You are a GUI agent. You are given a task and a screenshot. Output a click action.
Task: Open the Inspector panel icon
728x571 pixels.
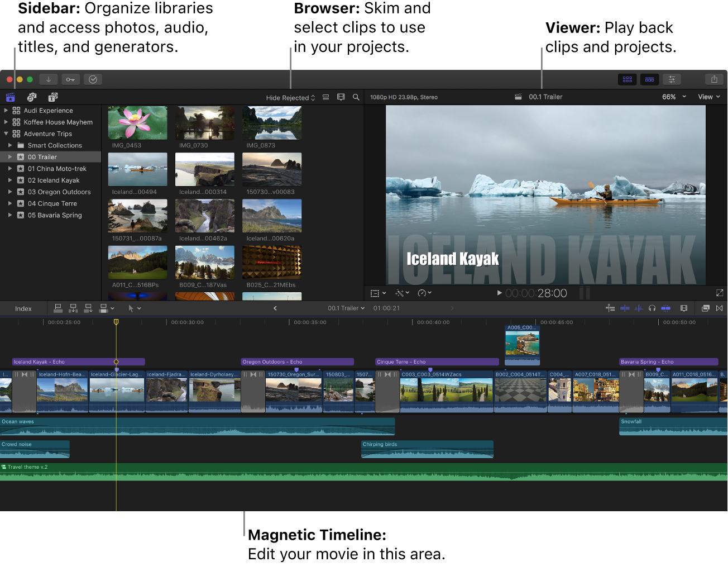tap(672, 79)
